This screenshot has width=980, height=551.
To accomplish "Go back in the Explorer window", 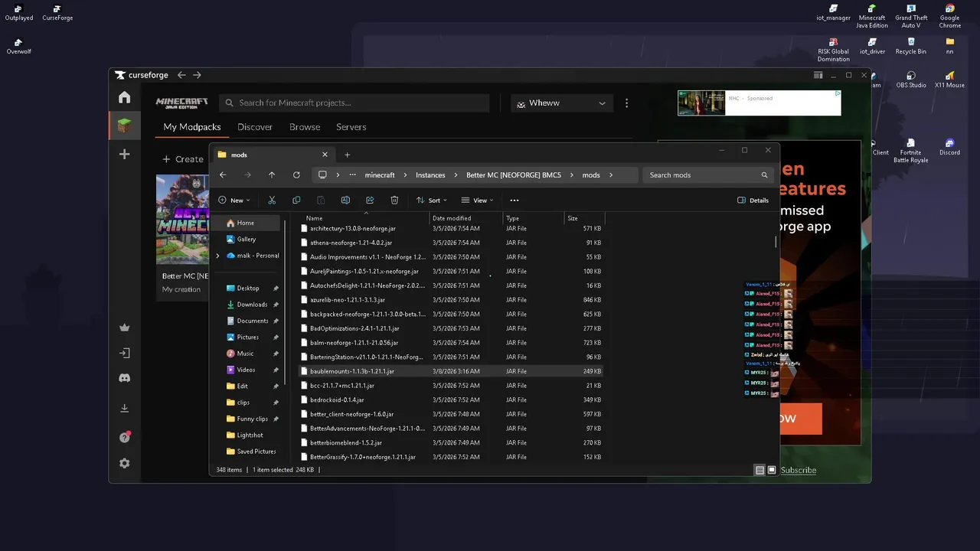I will point(223,175).
